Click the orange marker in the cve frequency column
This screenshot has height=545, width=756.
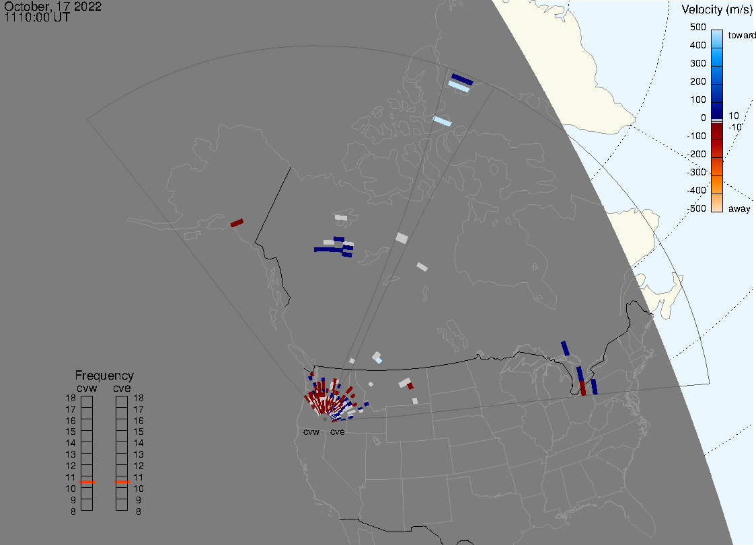[x=122, y=482]
